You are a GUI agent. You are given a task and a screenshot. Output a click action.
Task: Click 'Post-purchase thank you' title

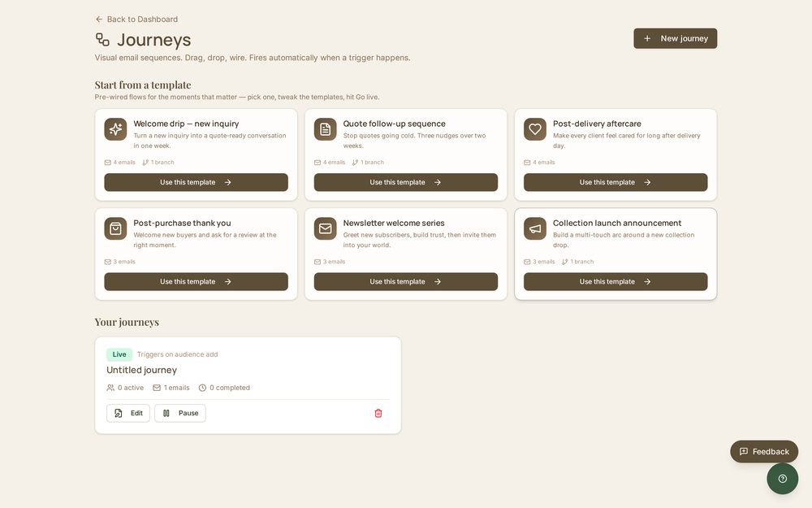(x=182, y=224)
